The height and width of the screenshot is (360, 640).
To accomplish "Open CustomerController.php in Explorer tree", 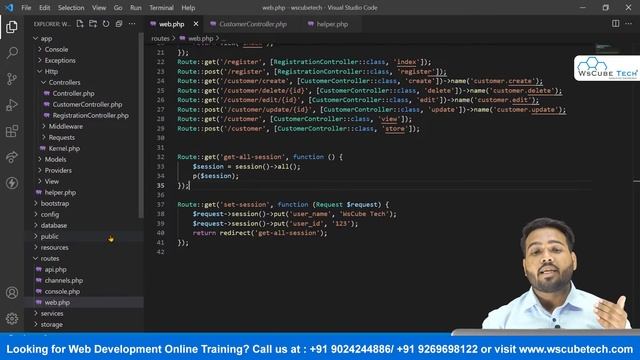I will (x=87, y=104).
